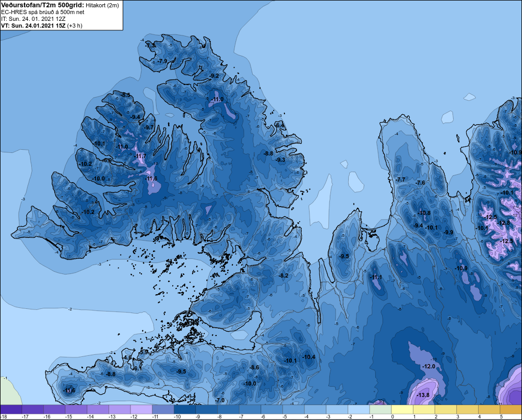Click the -9.2 temperature label
The height and width of the screenshot is (420, 522).
point(214,76)
